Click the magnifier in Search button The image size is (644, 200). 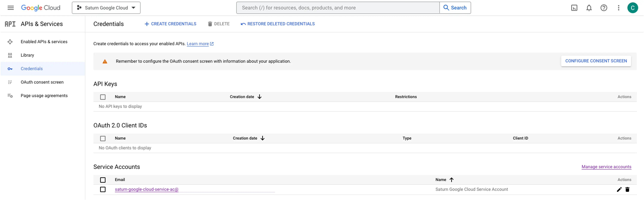point(446,8)
